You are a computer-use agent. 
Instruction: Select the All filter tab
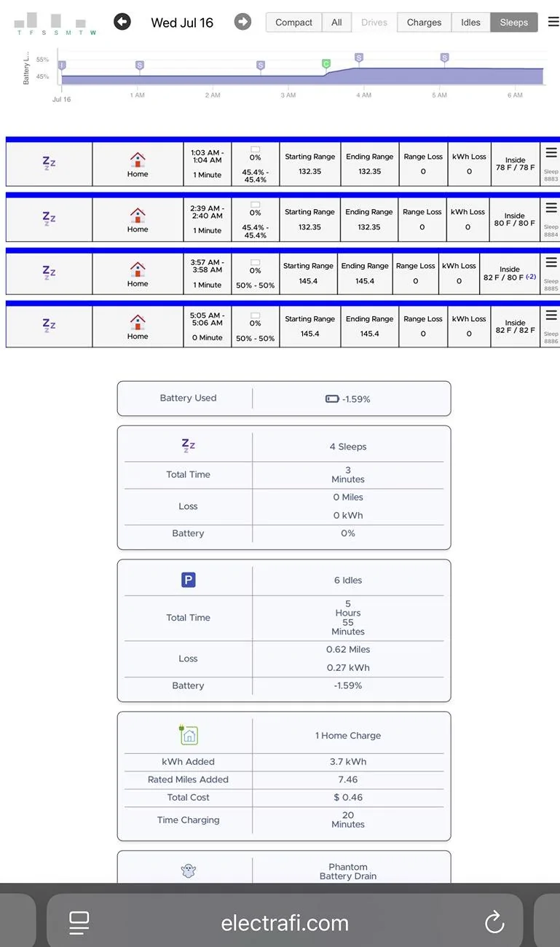pyautogui.click(x=336, y=23)
